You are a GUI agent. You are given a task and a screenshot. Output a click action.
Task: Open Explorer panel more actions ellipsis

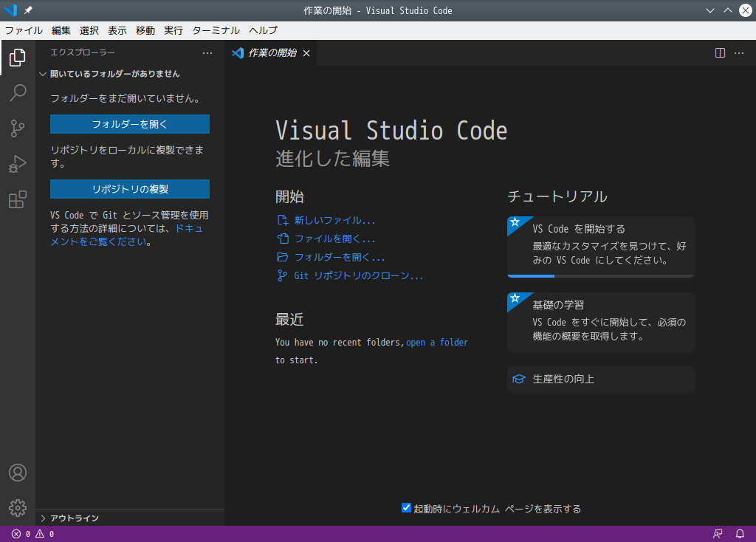point(207,52)
